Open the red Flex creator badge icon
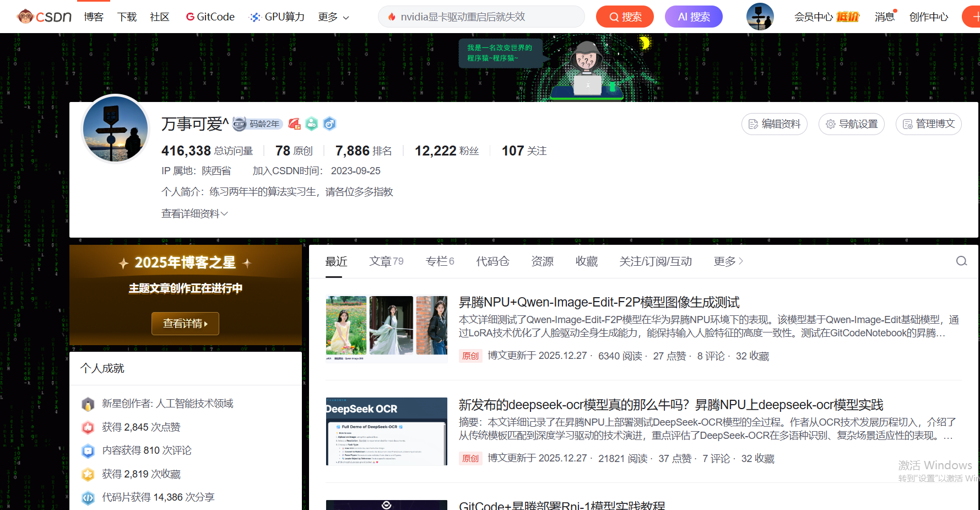Viewport: 980px width, 510px height. (x=294, y=124)
